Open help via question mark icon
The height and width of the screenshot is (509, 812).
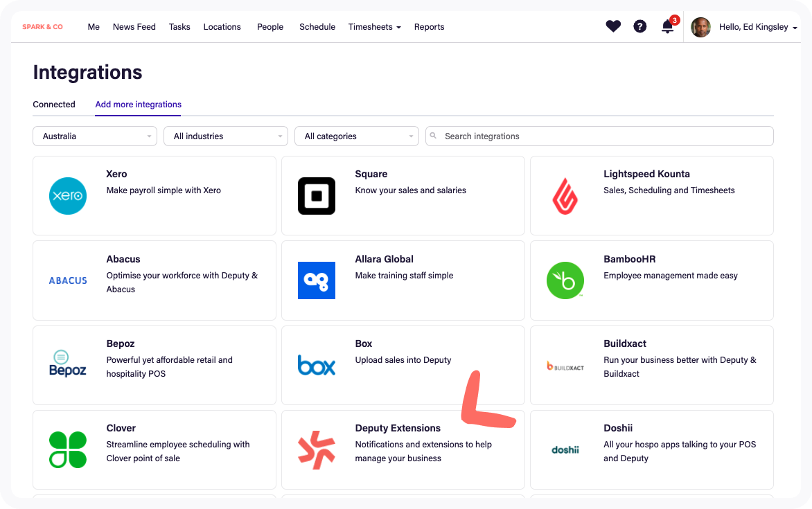[640, 26]
